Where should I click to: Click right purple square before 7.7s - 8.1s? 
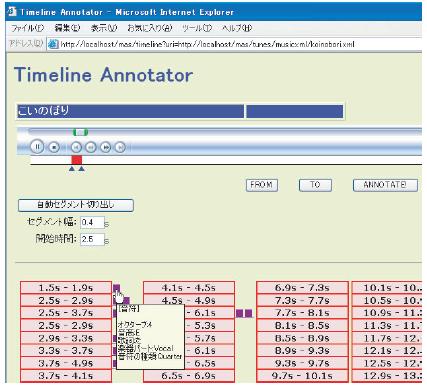click(x=248, y=313)
